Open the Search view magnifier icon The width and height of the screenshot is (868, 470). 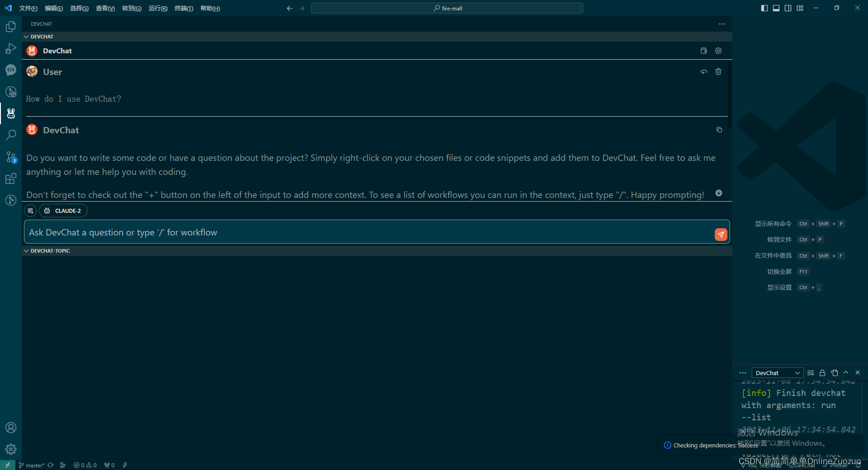point(11,135)
